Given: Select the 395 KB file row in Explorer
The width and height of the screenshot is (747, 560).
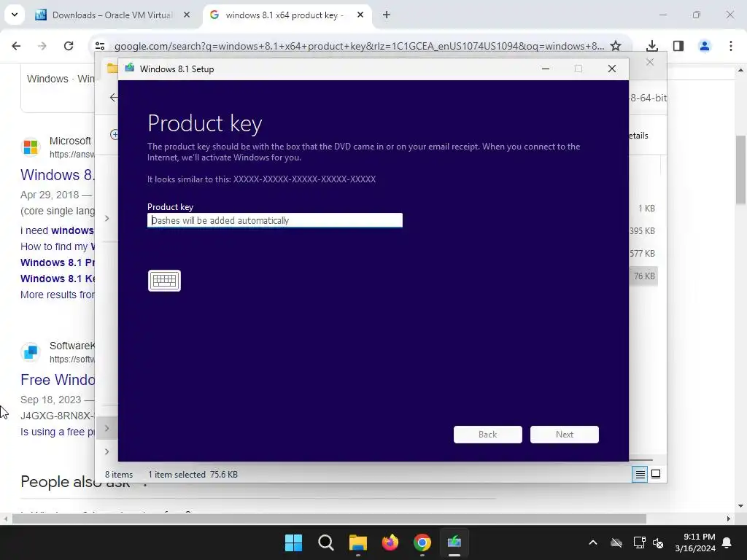Looking at the screenshot, I should tap(644, 231).
